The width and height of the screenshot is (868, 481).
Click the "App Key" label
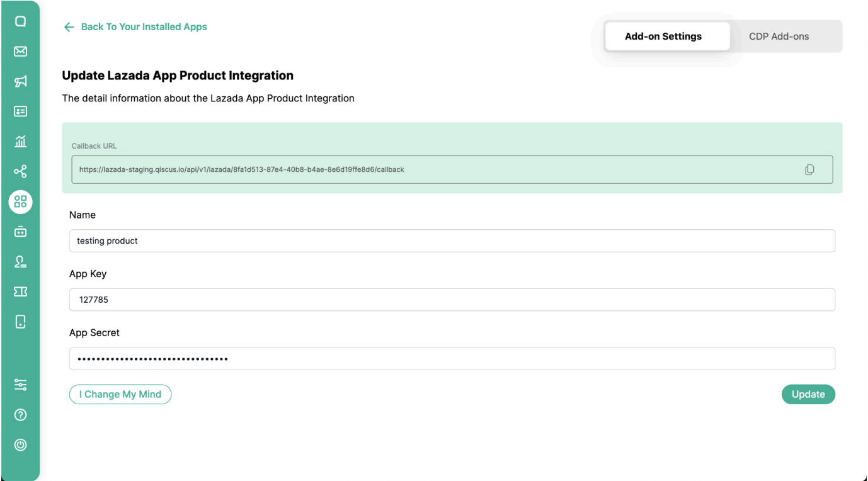88,274
